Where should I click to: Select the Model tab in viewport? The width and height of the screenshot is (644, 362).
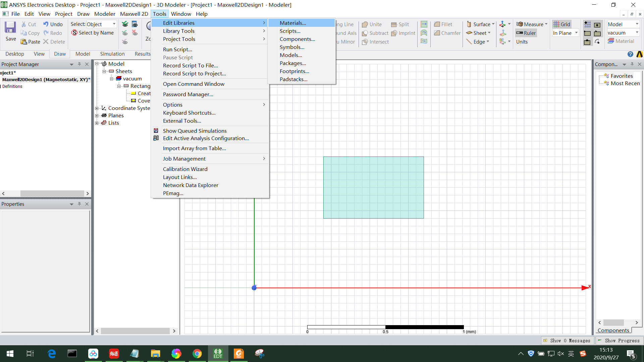(x=82, y=54)
